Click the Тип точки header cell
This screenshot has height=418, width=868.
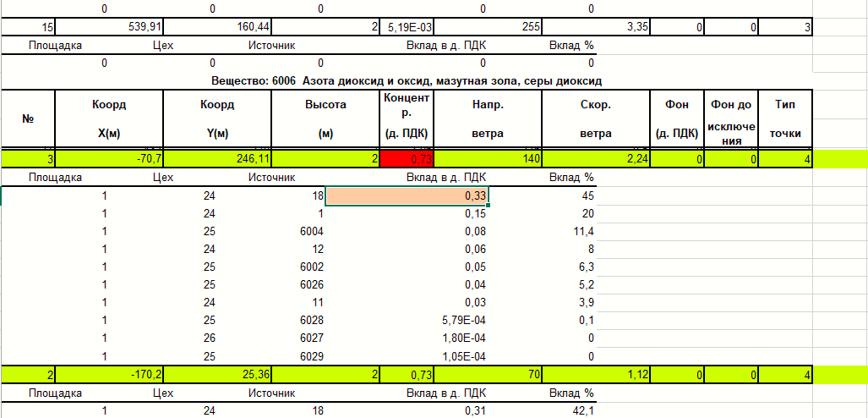[x=784, y=119]
